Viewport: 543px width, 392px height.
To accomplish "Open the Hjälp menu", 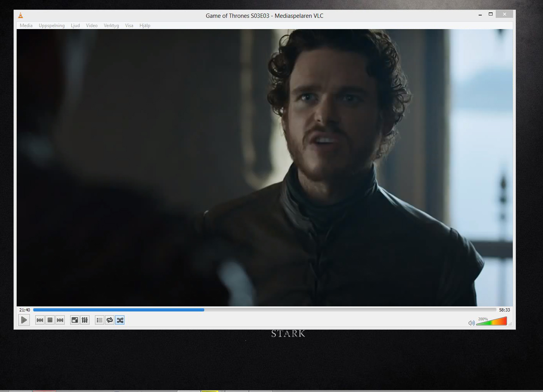I will tap(145, 25).
